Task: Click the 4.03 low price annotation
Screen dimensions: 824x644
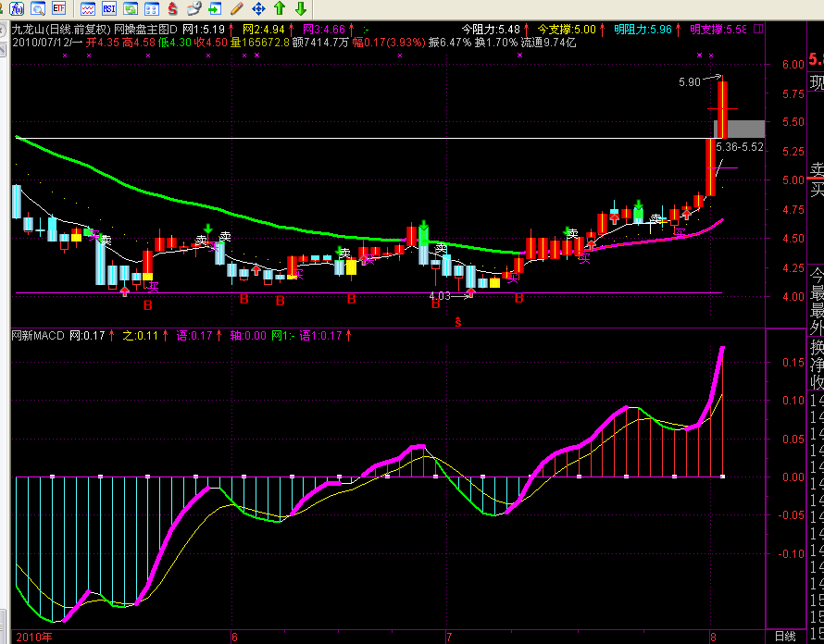Action: (440, 296)
